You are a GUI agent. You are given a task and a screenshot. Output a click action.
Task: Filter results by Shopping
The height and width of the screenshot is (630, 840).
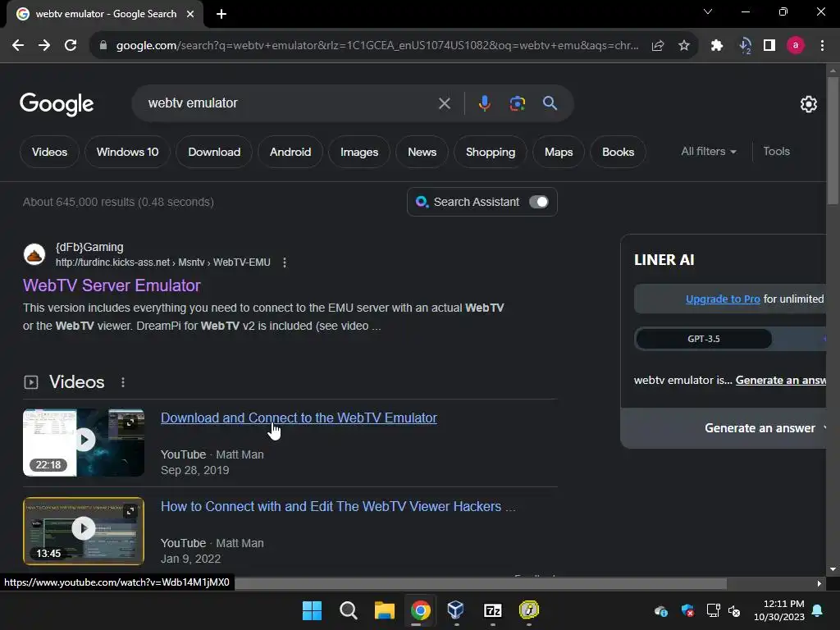[491, 152]
